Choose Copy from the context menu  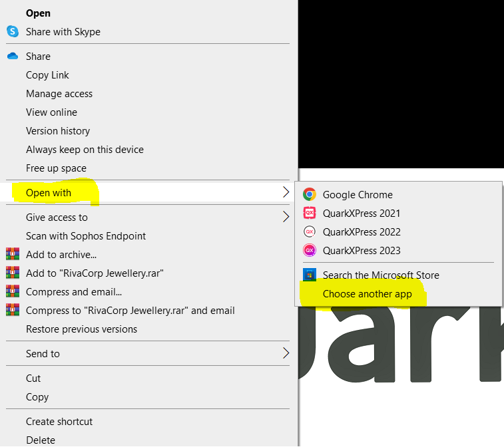coord(148,396)
